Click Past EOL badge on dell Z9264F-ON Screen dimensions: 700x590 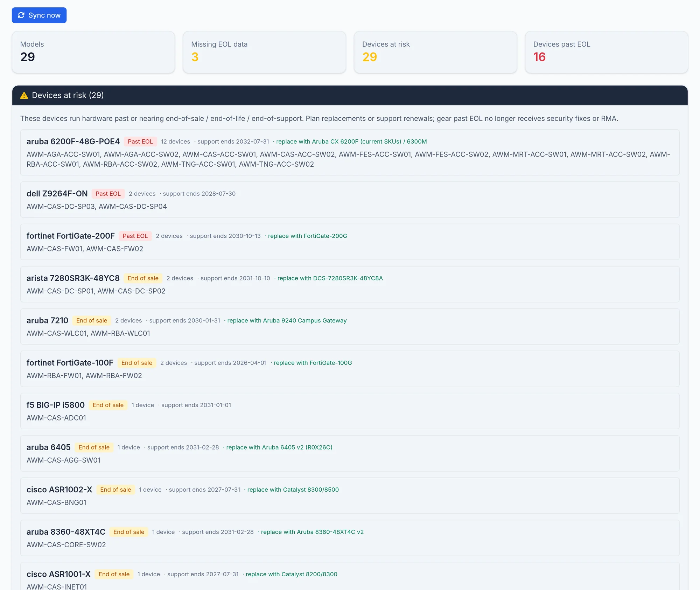click(x=108, y=194)
